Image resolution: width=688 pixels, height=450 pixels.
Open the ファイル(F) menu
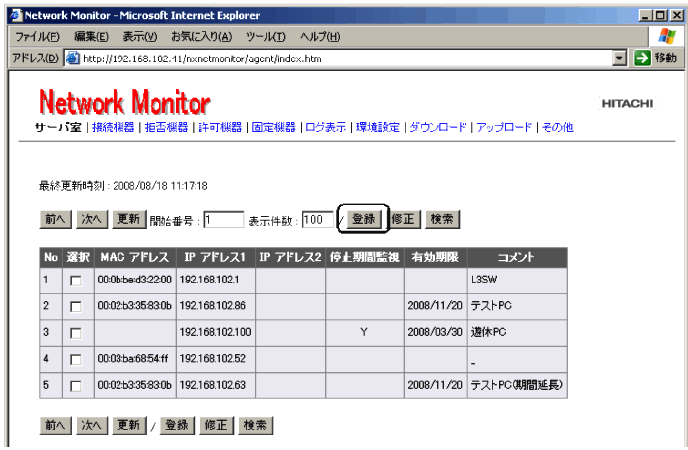click(x=37, y=36)
